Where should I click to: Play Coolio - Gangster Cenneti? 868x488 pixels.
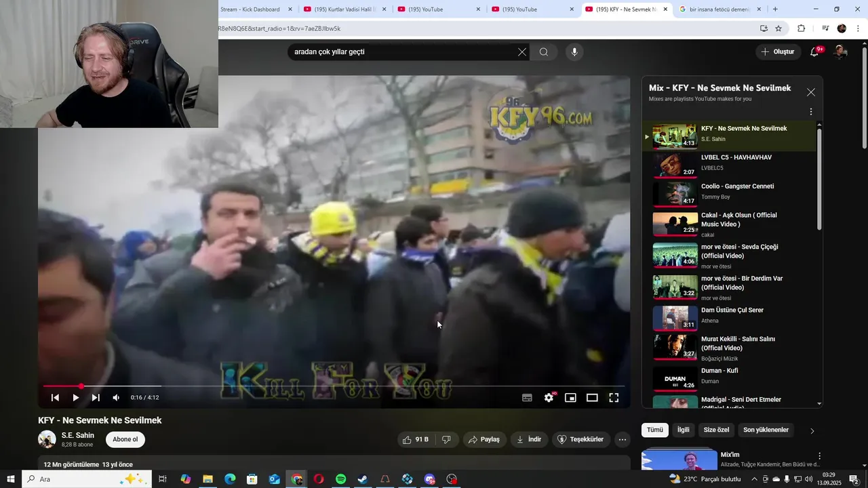point(730,194)
